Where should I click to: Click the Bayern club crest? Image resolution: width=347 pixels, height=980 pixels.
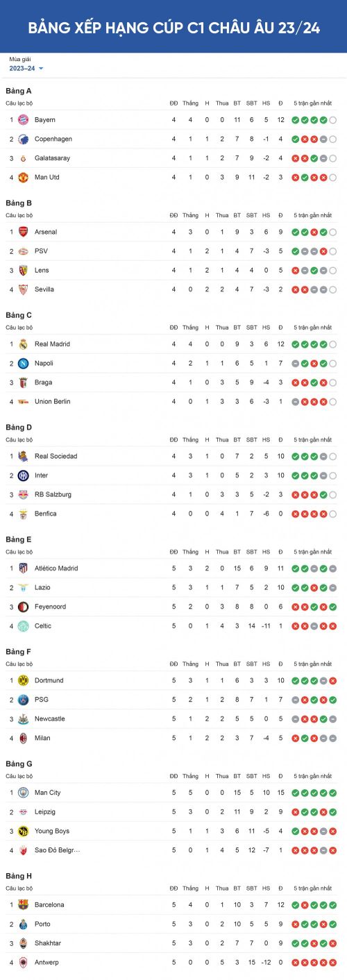(x=23, y=120)
